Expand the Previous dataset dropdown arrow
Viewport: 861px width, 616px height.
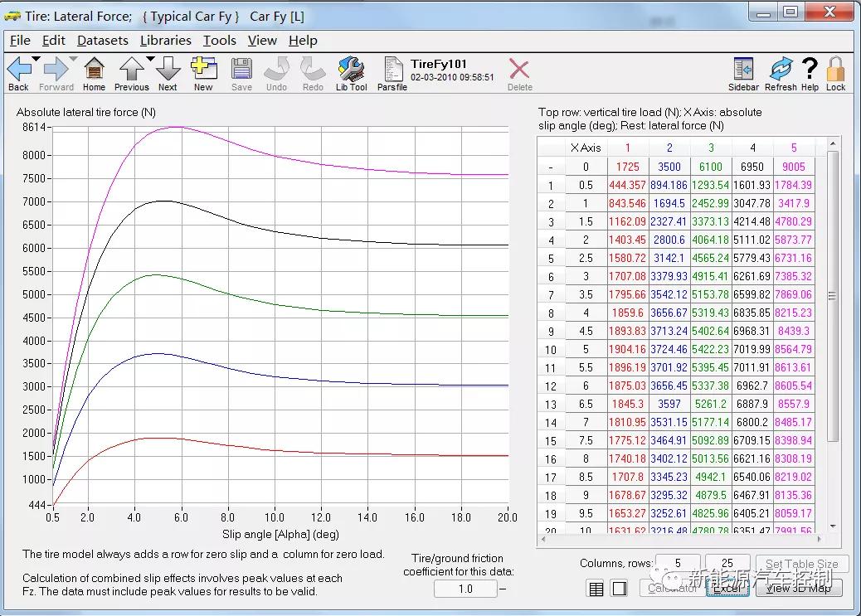pyautogui.click(x=150, y=59)
